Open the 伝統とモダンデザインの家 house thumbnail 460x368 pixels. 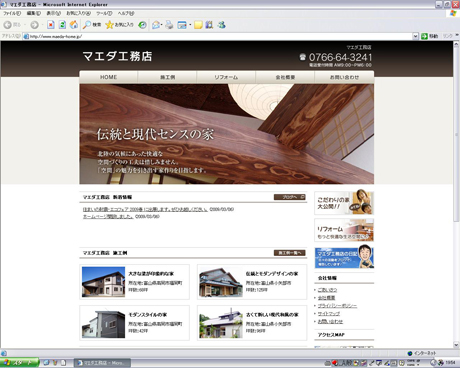[x=221, y=282]
